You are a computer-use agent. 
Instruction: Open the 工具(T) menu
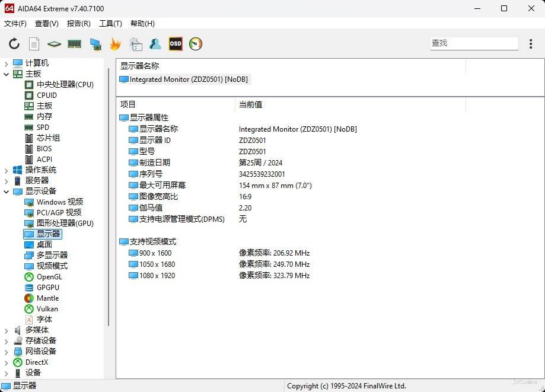110,24
